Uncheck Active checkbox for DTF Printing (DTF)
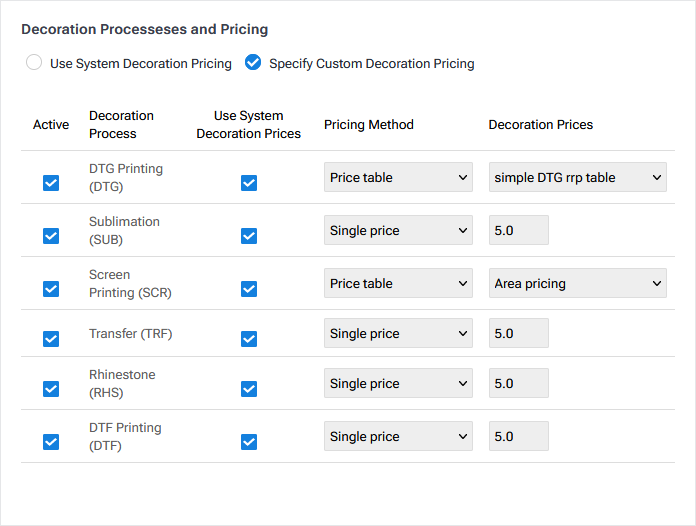696x526 pixels. click(x=51, y=442)
